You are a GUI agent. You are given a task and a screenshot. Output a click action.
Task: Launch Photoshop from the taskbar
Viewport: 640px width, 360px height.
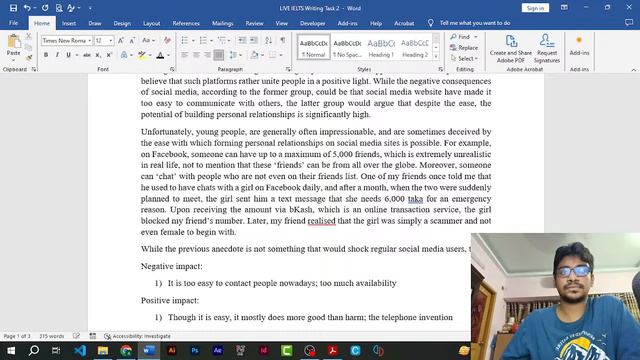pos(195,350)
